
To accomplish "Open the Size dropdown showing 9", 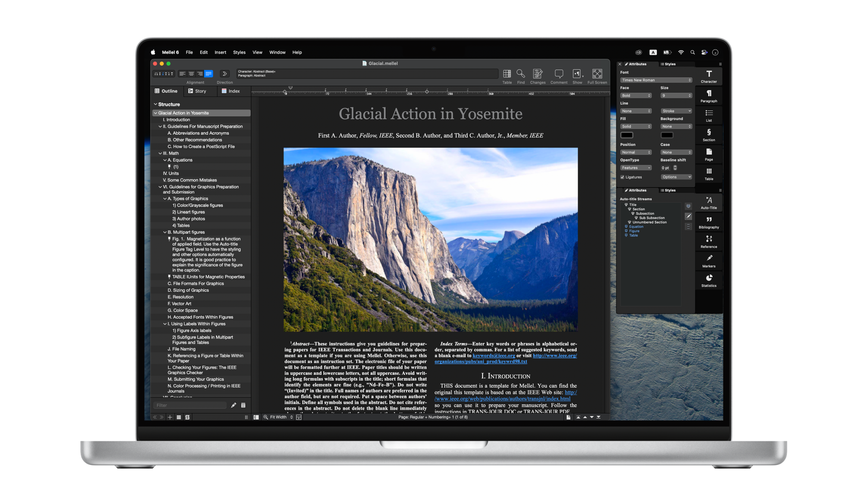I will coord(676,95).
